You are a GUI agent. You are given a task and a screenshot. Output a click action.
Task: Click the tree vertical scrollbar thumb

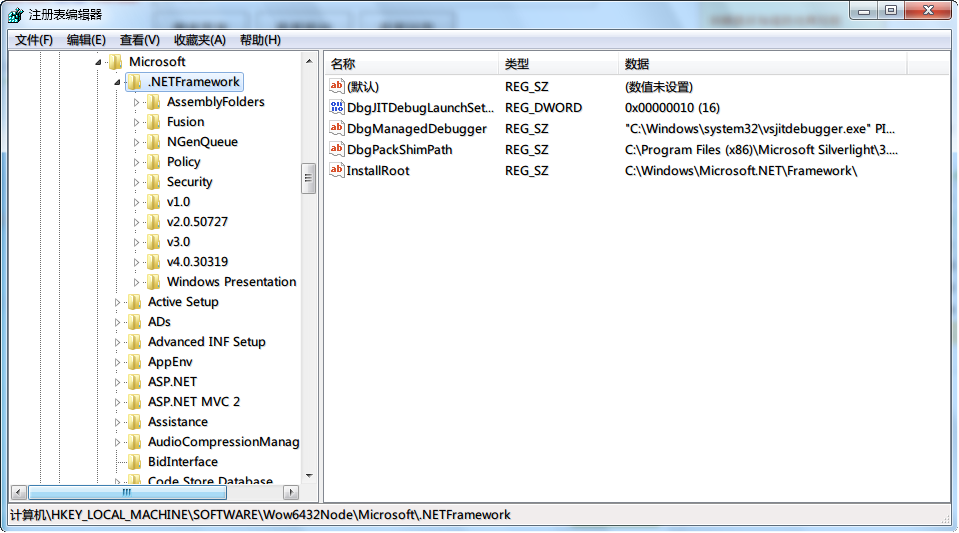309,178
